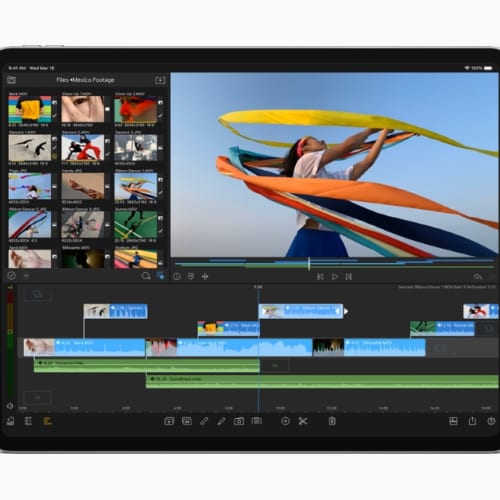Click the plus add icon below preview
This screenshot has height=500, width=500.
click(x=205, y=276)
